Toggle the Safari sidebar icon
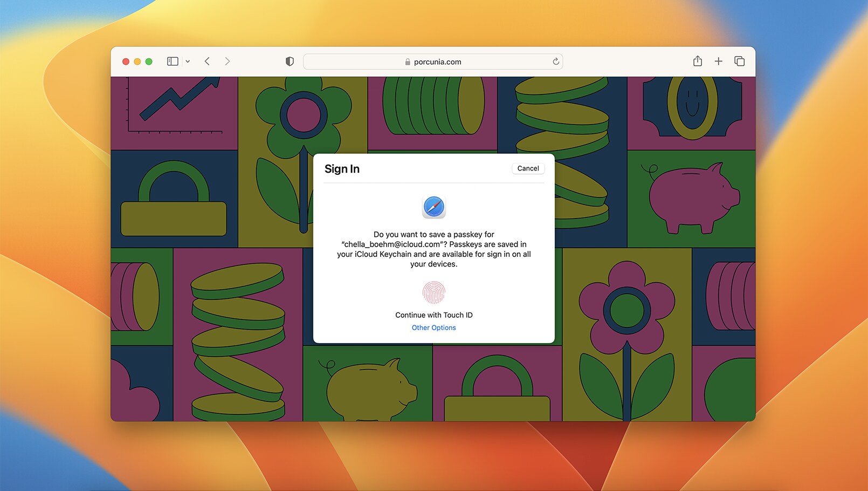This screenshot has height=491, width=868. [x=173, y=62]
